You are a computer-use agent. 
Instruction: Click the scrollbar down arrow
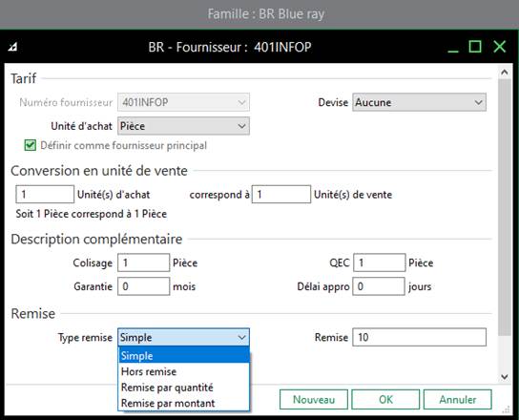point(505,377)
